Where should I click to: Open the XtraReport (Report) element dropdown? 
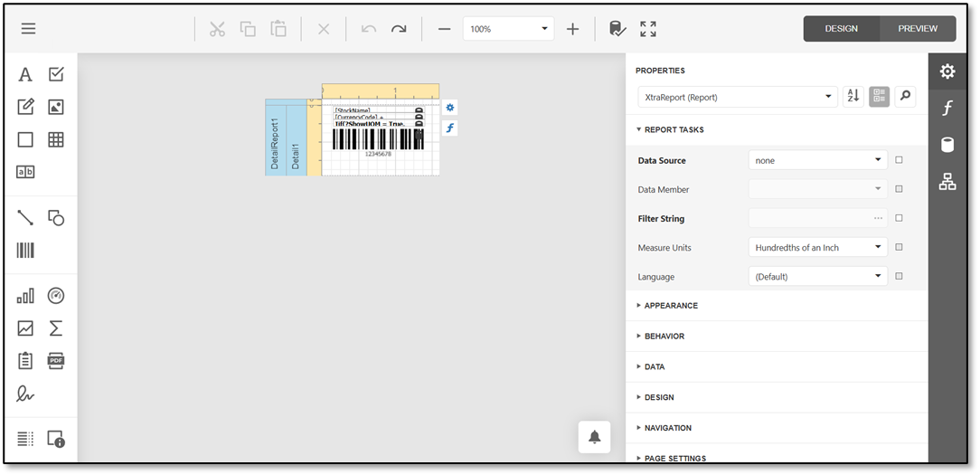tap(738, 97)
